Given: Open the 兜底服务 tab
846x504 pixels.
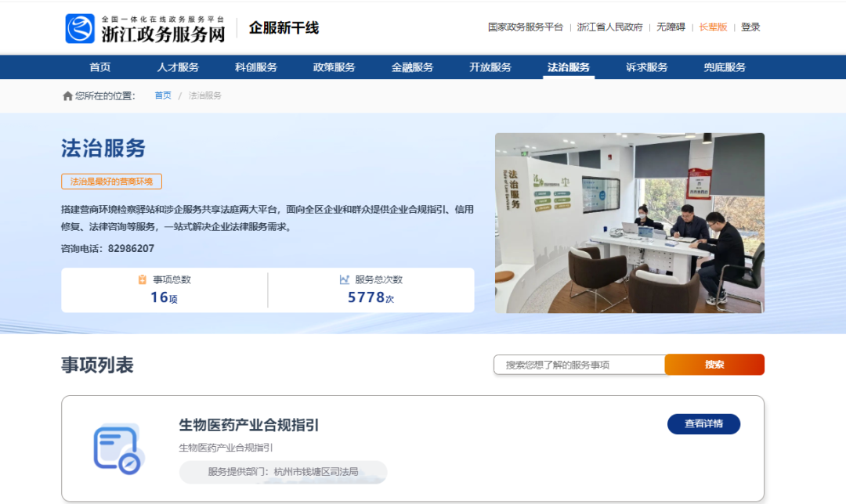Looking at the screenshot, I should click(x=725, y=67).
